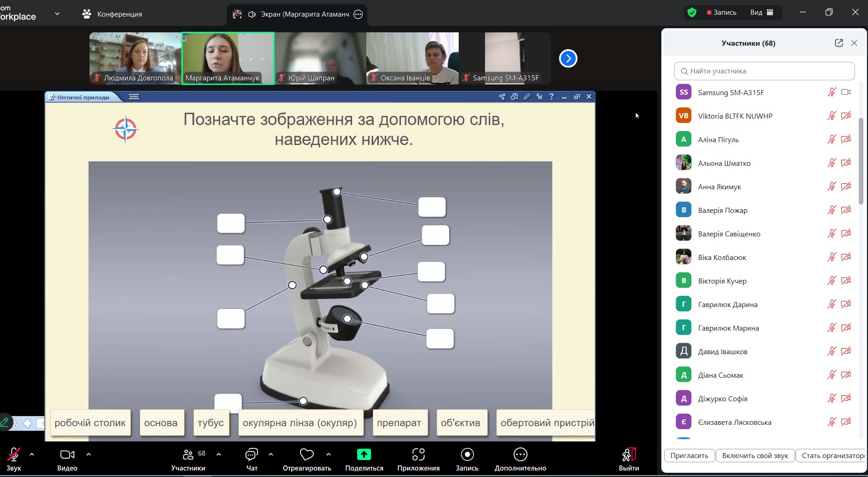This screenshot has height=477, width=868.
Task: Open the Apps icon in toolbar
Action: (x=418, y=455)
